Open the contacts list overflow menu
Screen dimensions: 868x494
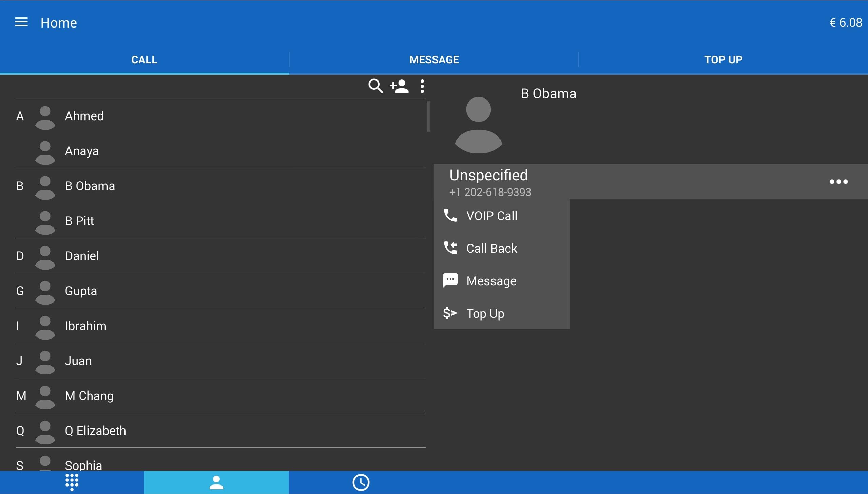[422, 86]
